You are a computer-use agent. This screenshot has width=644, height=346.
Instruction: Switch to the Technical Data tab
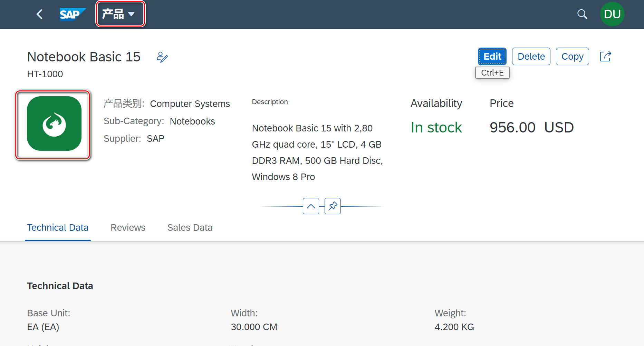(x=58, y=228)
